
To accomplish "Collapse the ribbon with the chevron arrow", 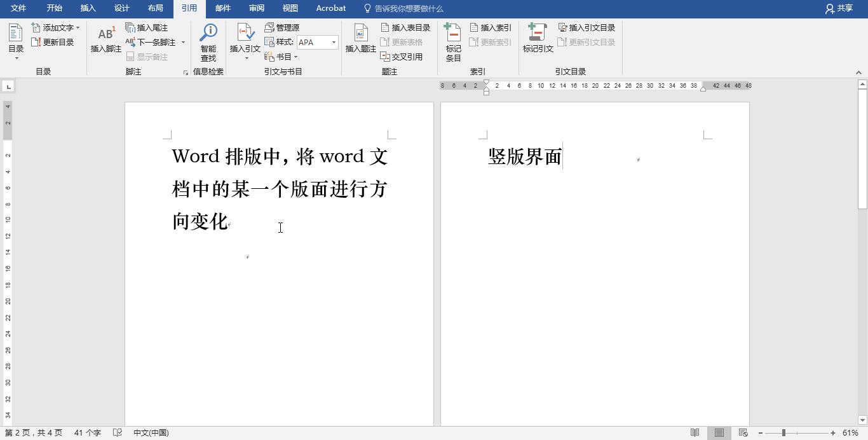I will click(x=860, y=72).
